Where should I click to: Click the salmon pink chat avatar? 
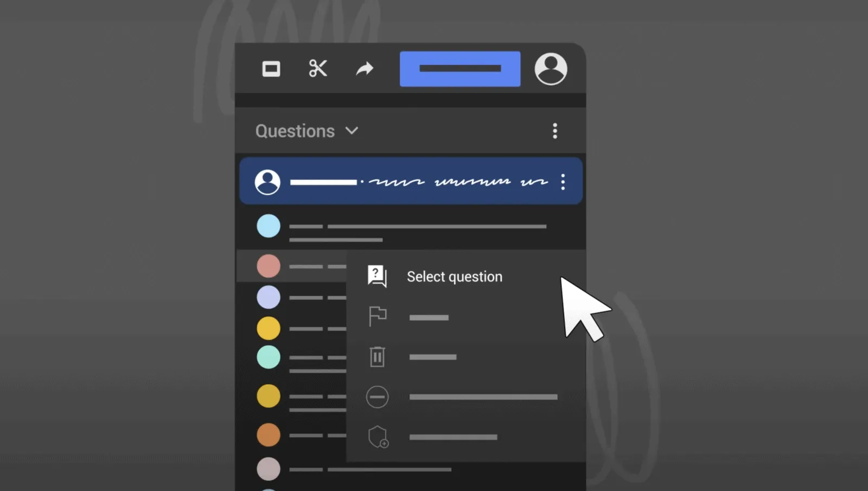(x=269, y=266)
